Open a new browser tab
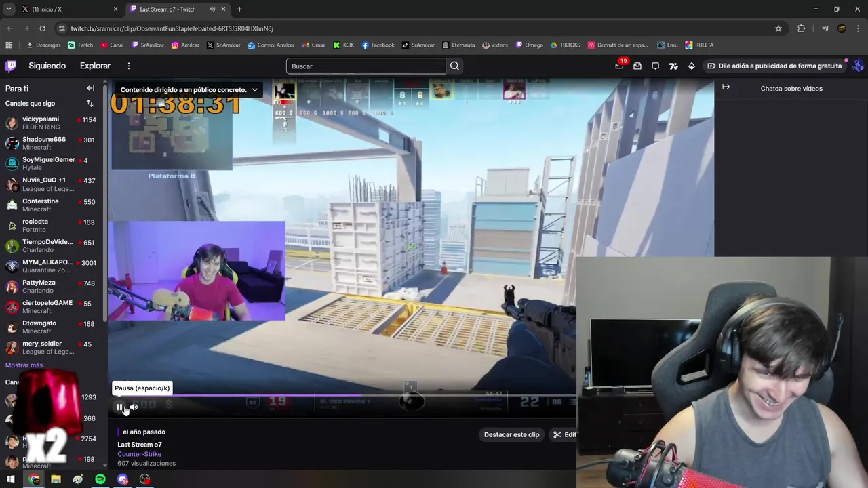This screenshot has width=868, height=488. click(239, 9)
